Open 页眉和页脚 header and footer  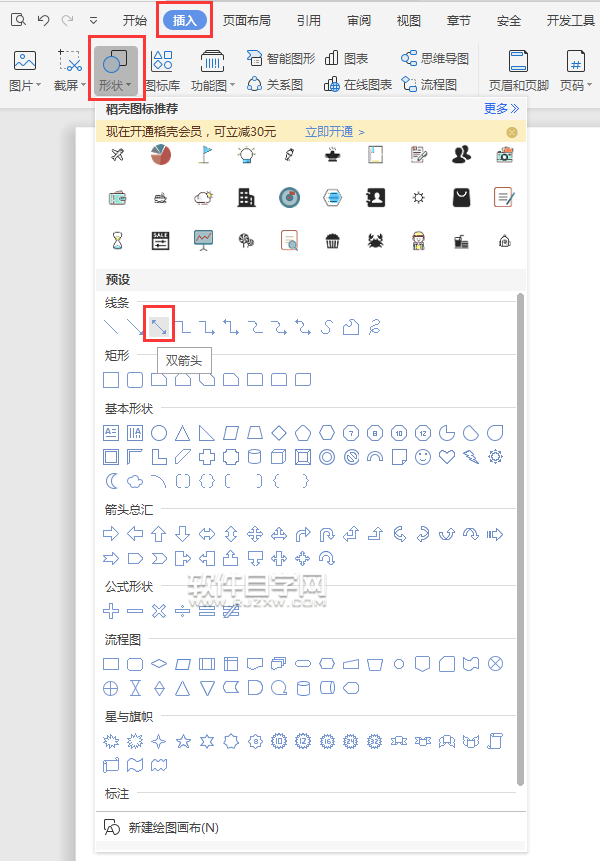tap(519, 70)
